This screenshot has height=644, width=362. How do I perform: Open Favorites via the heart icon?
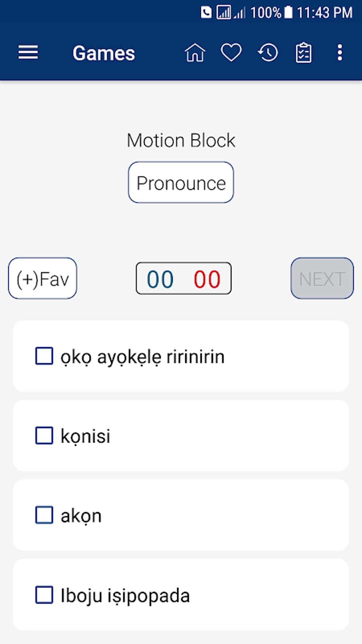231,53
